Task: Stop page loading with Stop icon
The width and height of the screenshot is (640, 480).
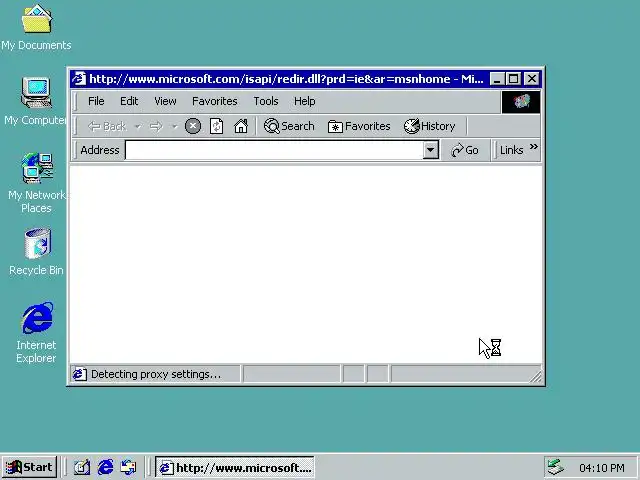Action: [x=193, y=126]
